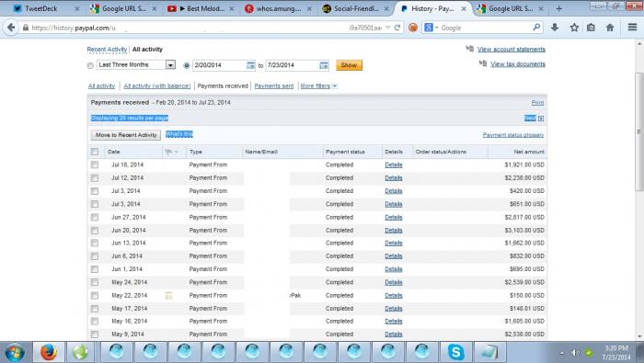Click the note icon in the May 22, 2014 row
Screen dimensions: 644x363
tap(168, 295)
